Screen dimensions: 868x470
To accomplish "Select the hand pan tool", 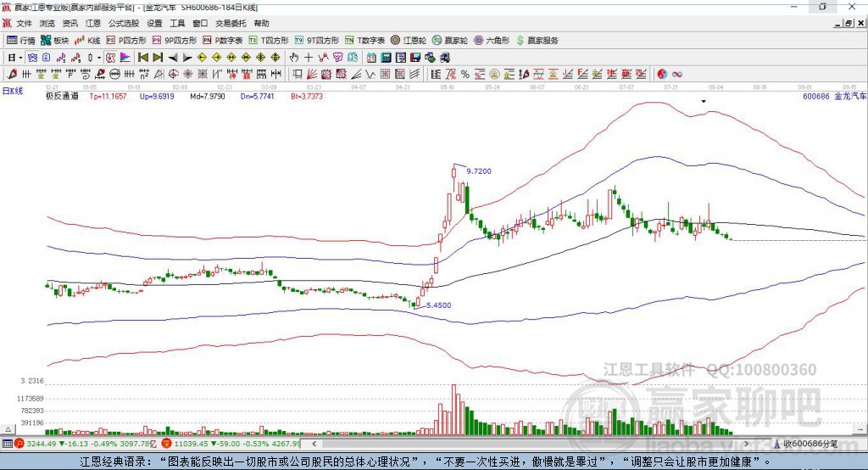I will [294, 58].
